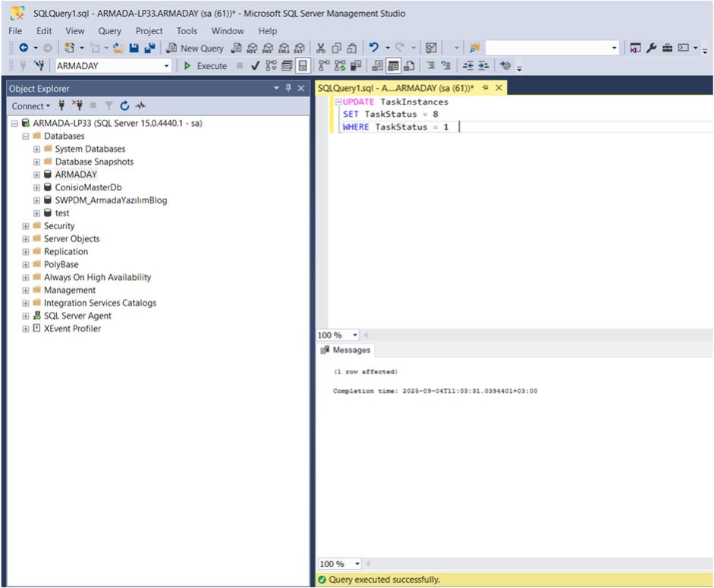Toggle Results to File mode

point(409,66)
